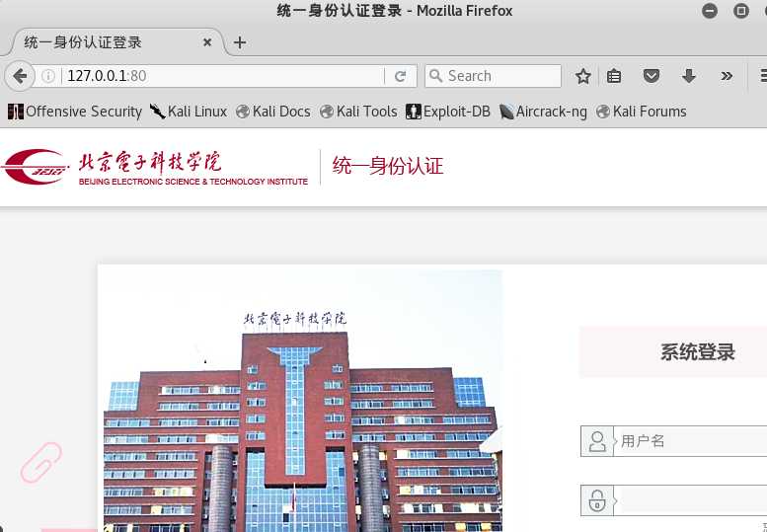Open Aircrack-ng bookmark
767x532 pixels.
[x=543, y=112]
